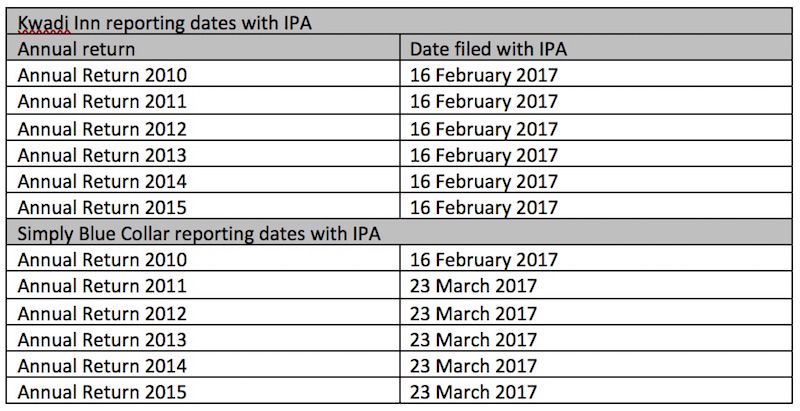The image size is (800, 411).
Task: Click the misspelled word Kwadi with red underline
Action: point(44,23)
